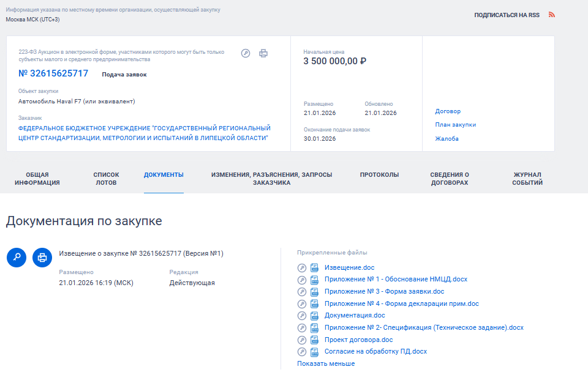View signature for Приложение № 1 Обоснование НМЦД
The width and height of the screenshot is (588, 383).
(302, 280)
